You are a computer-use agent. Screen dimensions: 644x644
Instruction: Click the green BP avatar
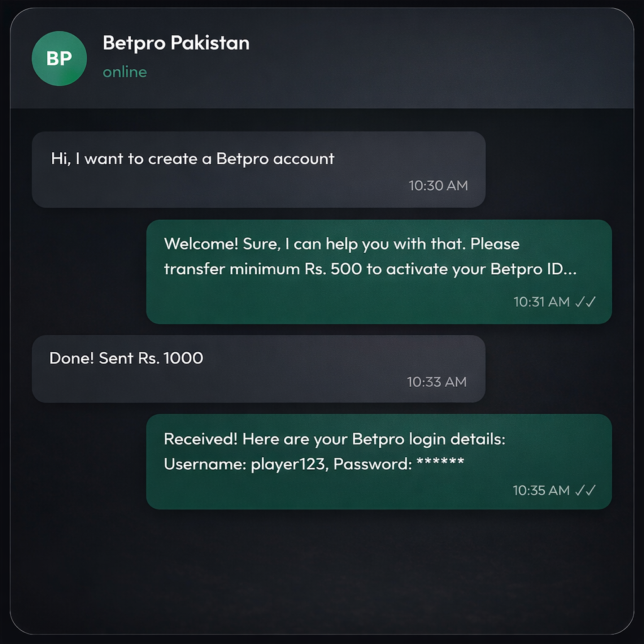pos(59,58)
